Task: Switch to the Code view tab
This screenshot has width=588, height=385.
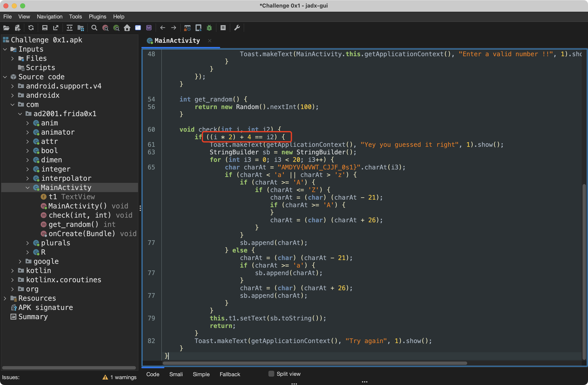Action: coord(153,374)
